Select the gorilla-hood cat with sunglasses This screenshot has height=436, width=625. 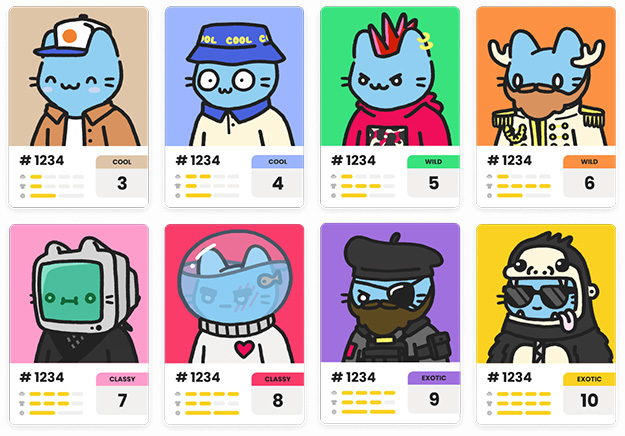(546, 294)
